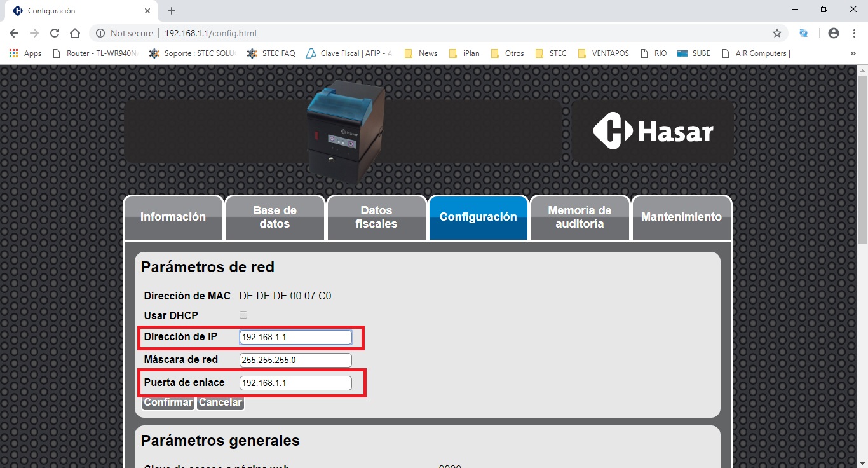
Task: Select the MAC address DE:DE:DE:00:07:C0 text
Action: (x=285, y=296)
